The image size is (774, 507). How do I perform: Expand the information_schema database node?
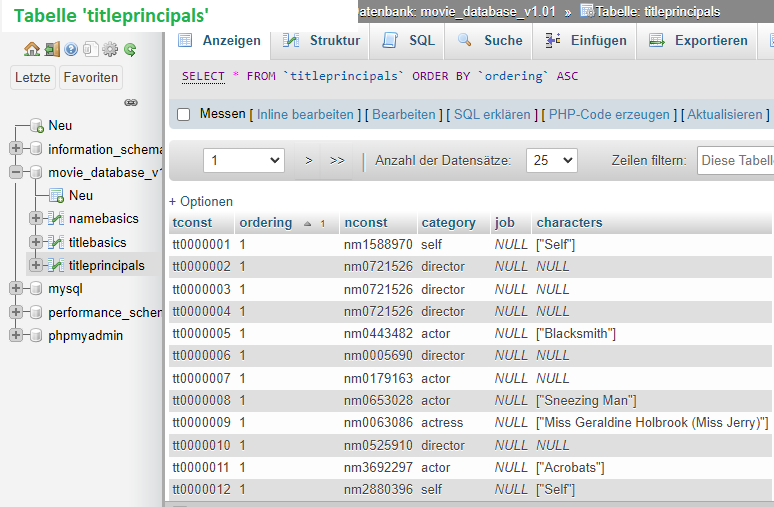click(16, 148)
